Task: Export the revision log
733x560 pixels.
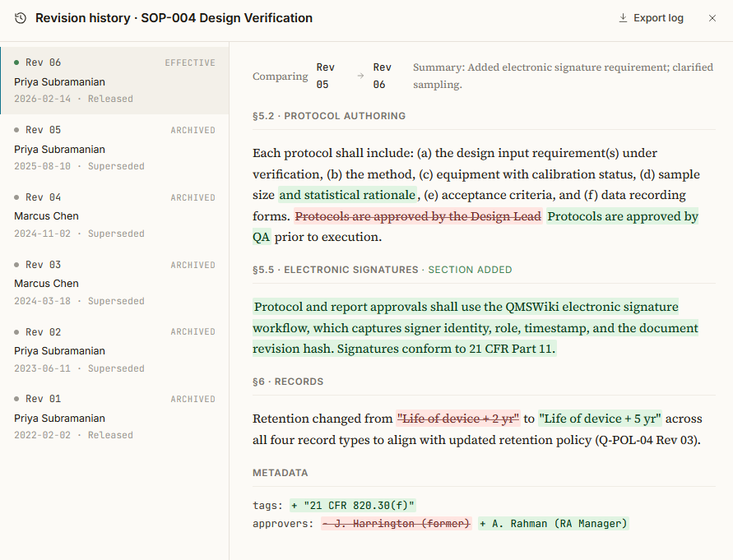Action: (x=651, y=18)
